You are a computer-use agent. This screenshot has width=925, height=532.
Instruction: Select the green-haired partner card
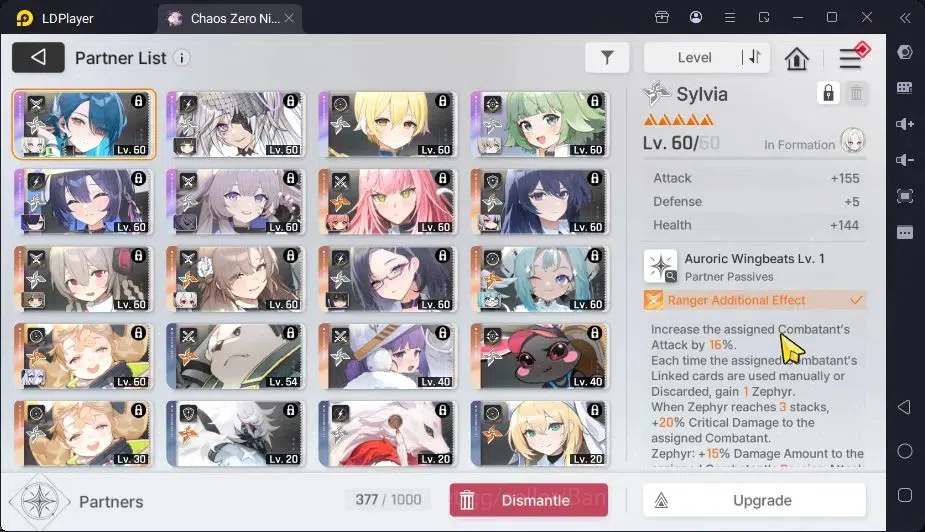tap(540, 124)
